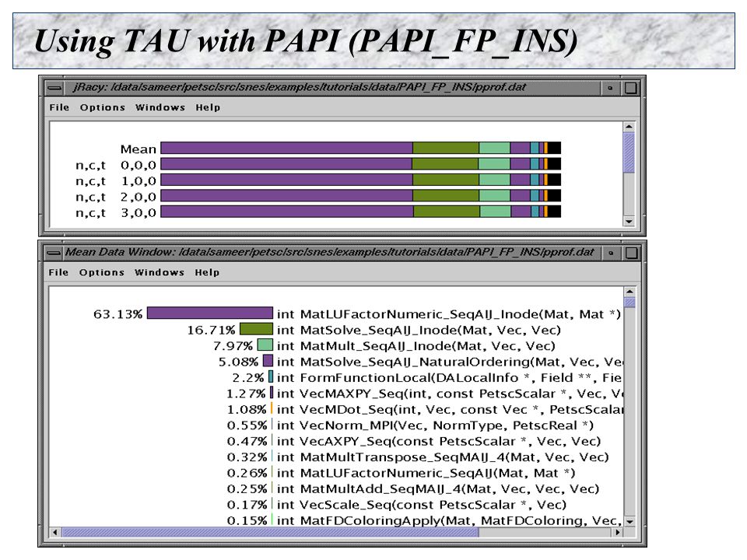Click Mean Data Window title bar text
Screen dimensions: 747x560
330,252
